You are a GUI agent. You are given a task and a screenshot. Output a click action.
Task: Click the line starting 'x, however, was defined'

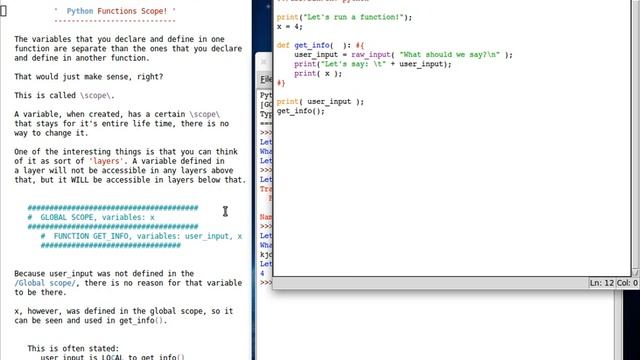point(124,311)
